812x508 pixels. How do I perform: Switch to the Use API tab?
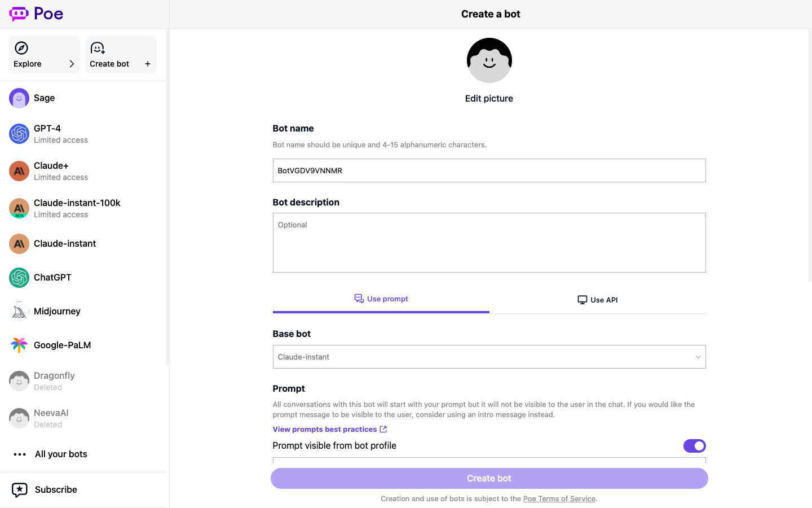598,300
